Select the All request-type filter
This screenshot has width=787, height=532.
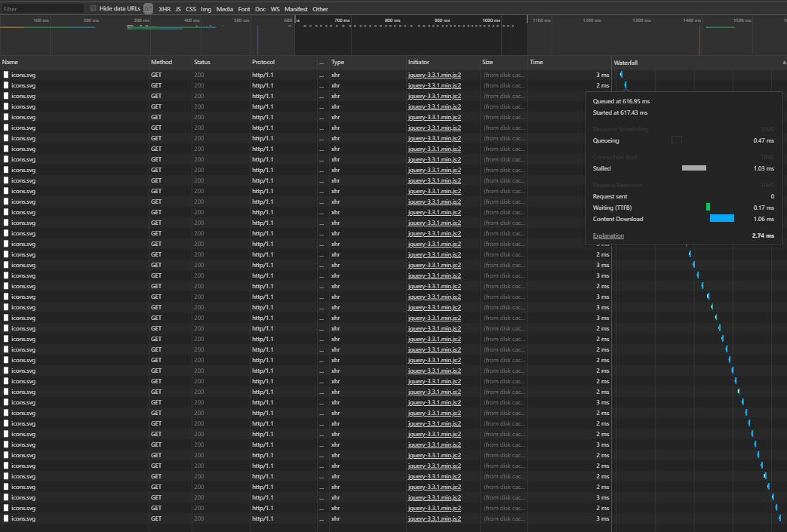coord(148,8)
